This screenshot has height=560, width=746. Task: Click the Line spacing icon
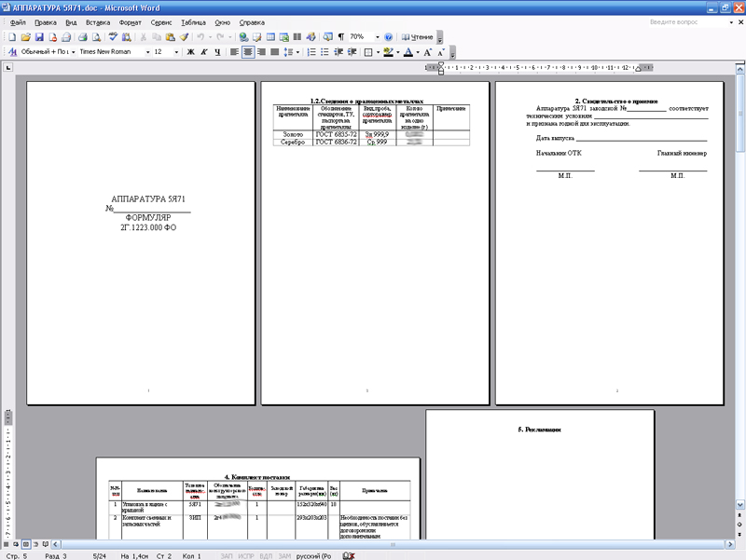(288, 52)
